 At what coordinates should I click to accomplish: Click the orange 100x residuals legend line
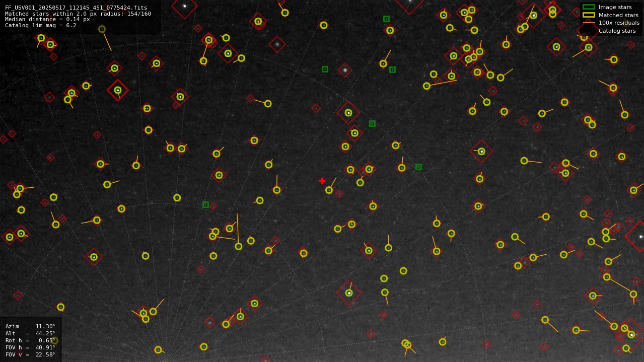[589, 23]
